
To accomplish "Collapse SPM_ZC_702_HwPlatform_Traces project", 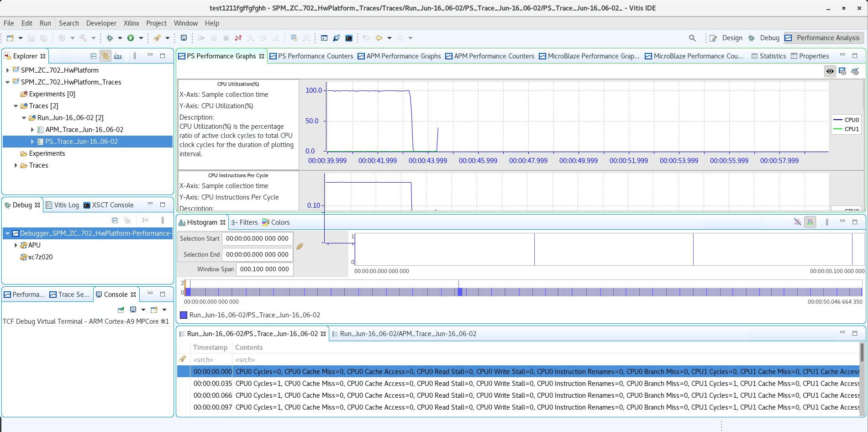I will pyautogui.click(x=7, y=82).
